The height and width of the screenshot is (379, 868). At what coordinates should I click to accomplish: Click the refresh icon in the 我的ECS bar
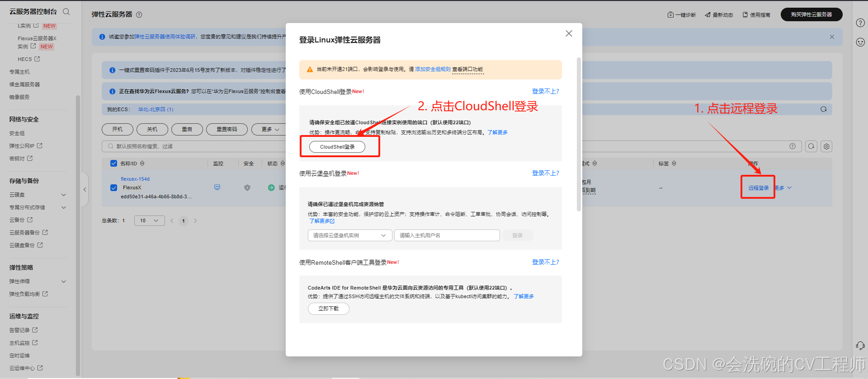tap(823, 109)
